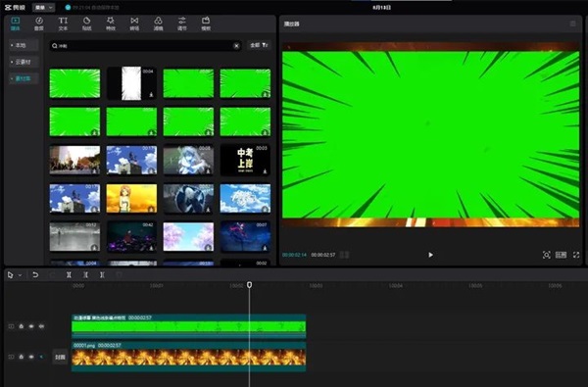Open the selection tool mode dropdown arrow
The width and height of the screenshot is (588, 387).
[x=21, y=275]
